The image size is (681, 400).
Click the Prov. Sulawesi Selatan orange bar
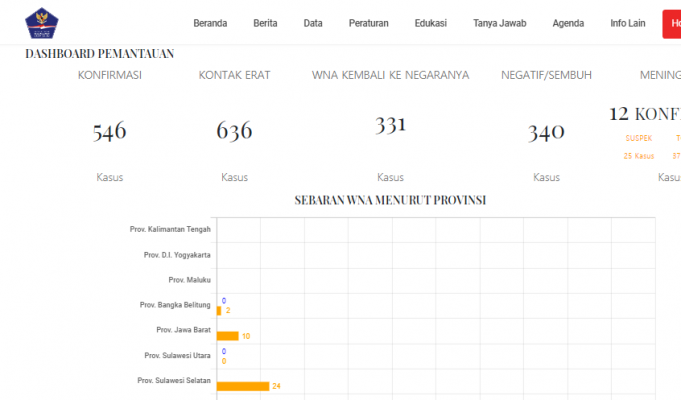click(243, 385)
